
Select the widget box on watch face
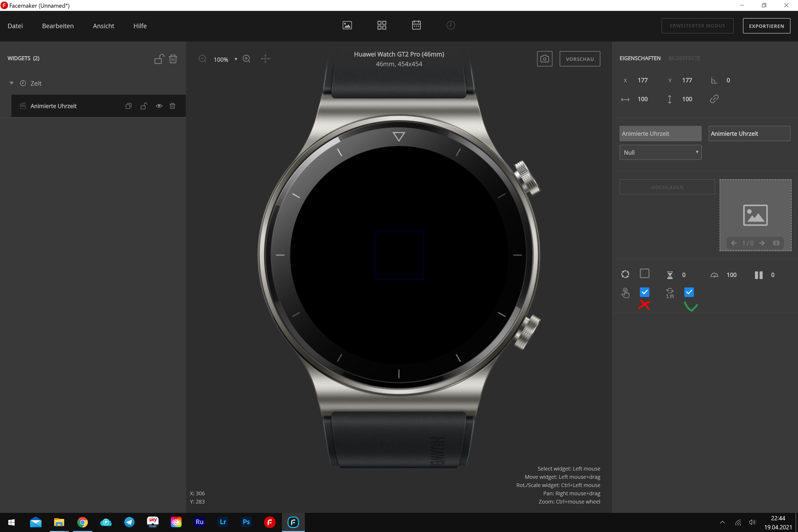click(x=399, y=255)
